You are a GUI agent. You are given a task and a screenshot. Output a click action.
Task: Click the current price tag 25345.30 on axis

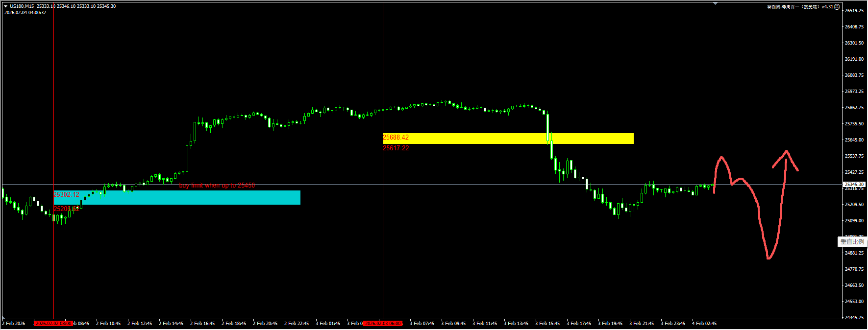(x=854, y=185)
